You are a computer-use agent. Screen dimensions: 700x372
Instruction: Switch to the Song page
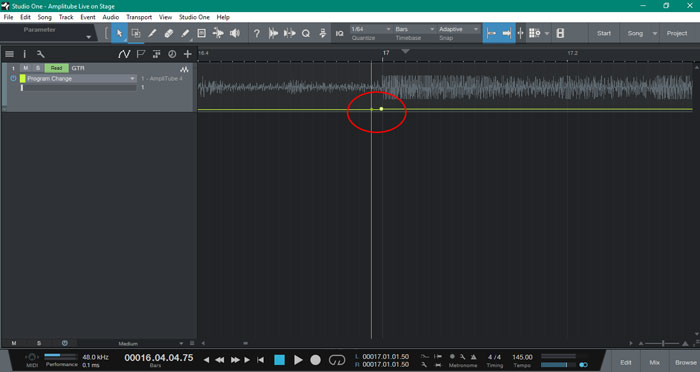pyautogui.click(x=635, y=33)
